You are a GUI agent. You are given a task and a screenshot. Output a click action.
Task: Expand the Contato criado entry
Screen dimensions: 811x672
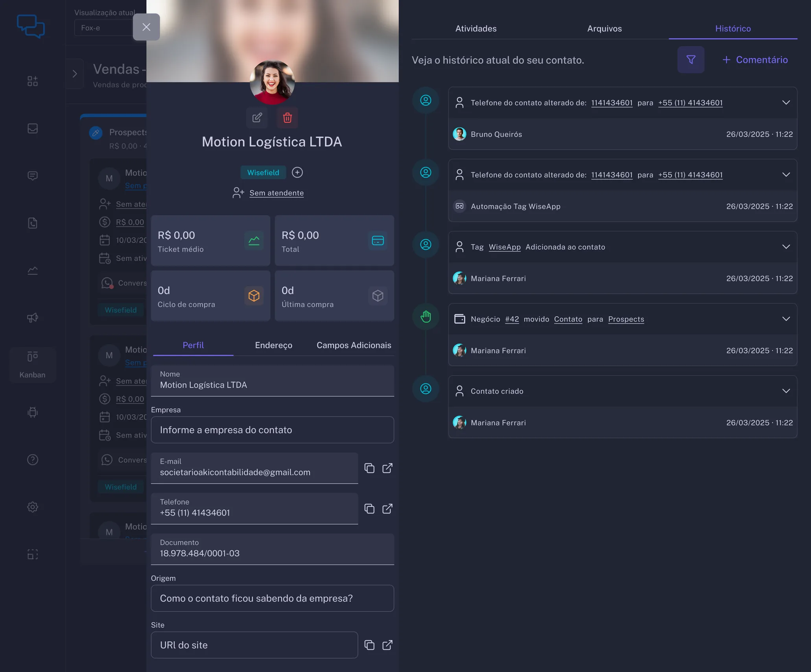click(786, 391)
